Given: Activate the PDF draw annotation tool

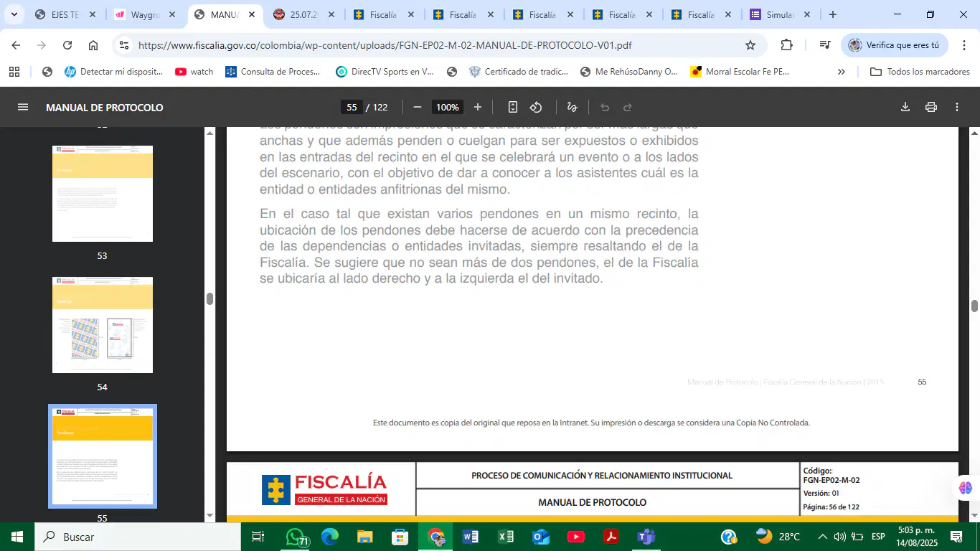Looking at the screenshot, I should 572,108.
